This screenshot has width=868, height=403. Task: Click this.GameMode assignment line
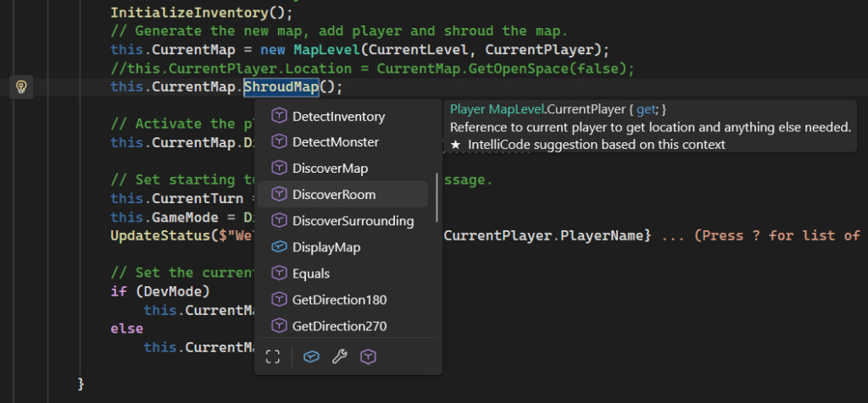[x=183, y=217]
